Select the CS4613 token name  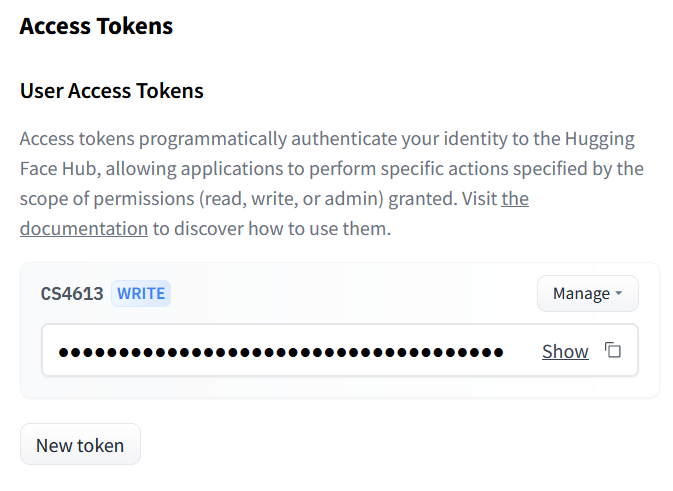[x=72, y=293]
